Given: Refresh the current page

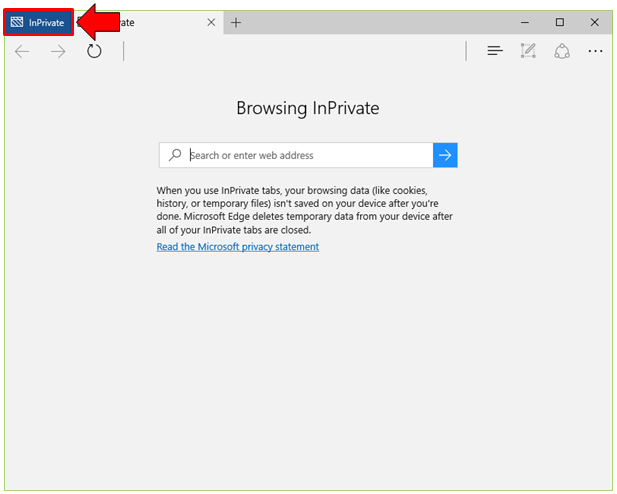Looking at the screenshot, I should pos(94,51).
